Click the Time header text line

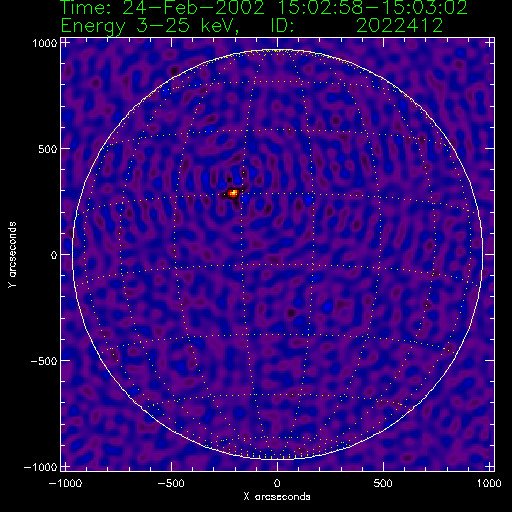tap(264, 7)
